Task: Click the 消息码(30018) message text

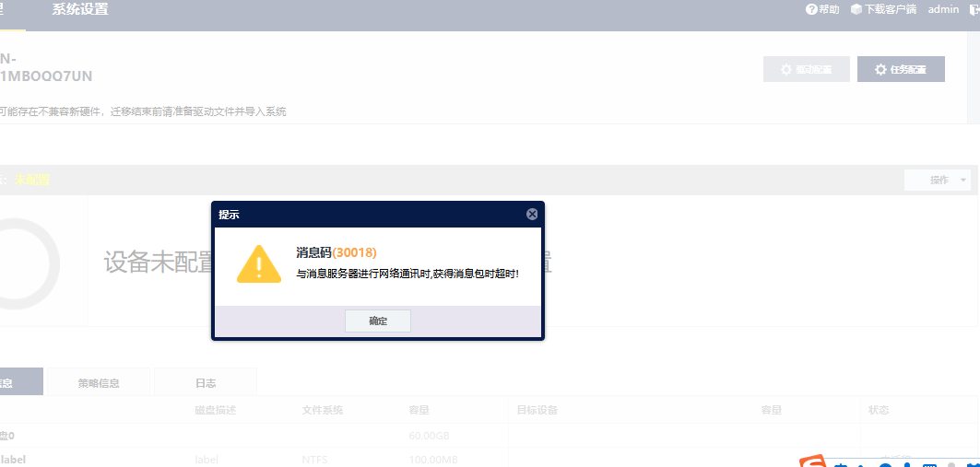Action: pos(337,252)
